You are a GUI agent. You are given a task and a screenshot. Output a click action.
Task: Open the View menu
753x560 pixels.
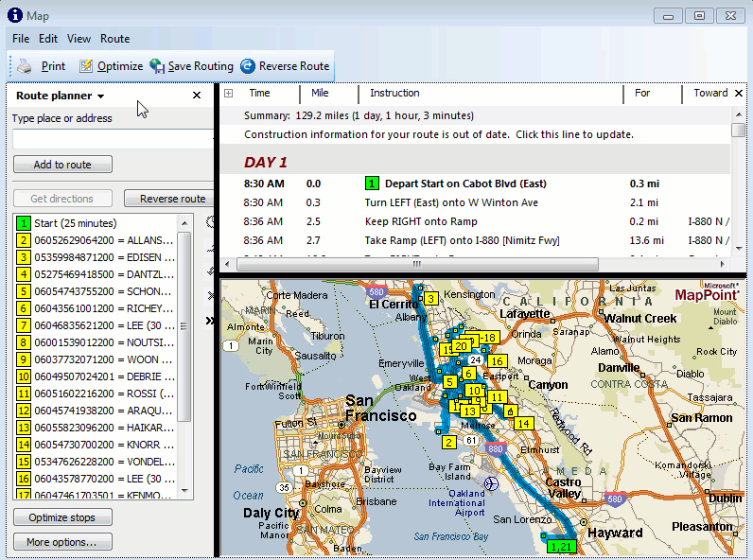(x=79, y=39)
